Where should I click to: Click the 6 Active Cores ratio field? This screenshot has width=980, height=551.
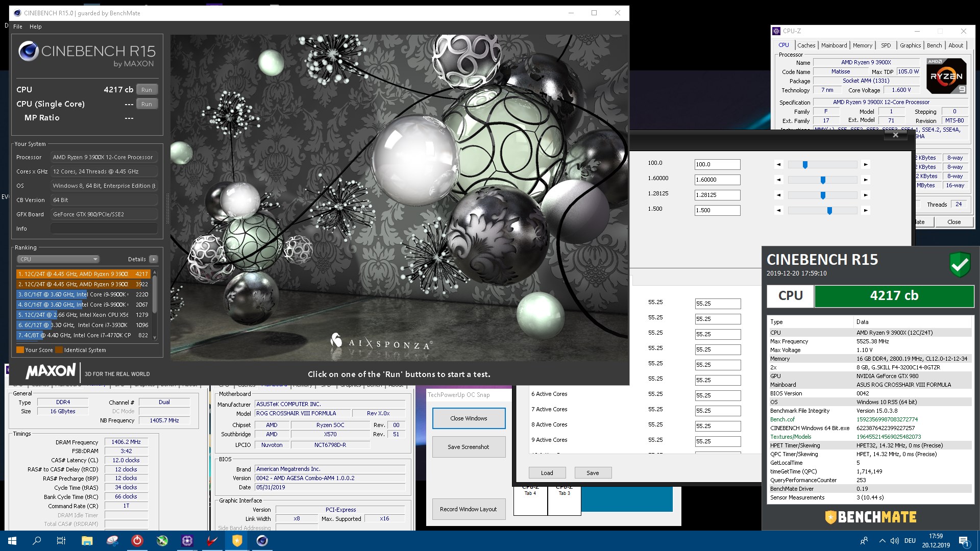click(718, 395)
